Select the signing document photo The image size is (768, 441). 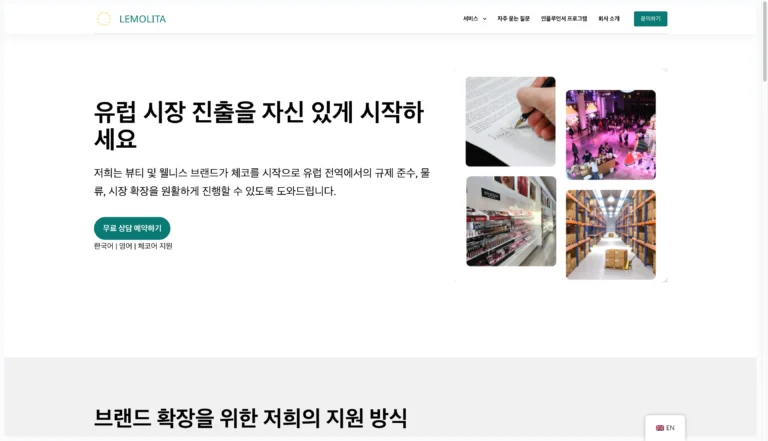pos(510,122)
